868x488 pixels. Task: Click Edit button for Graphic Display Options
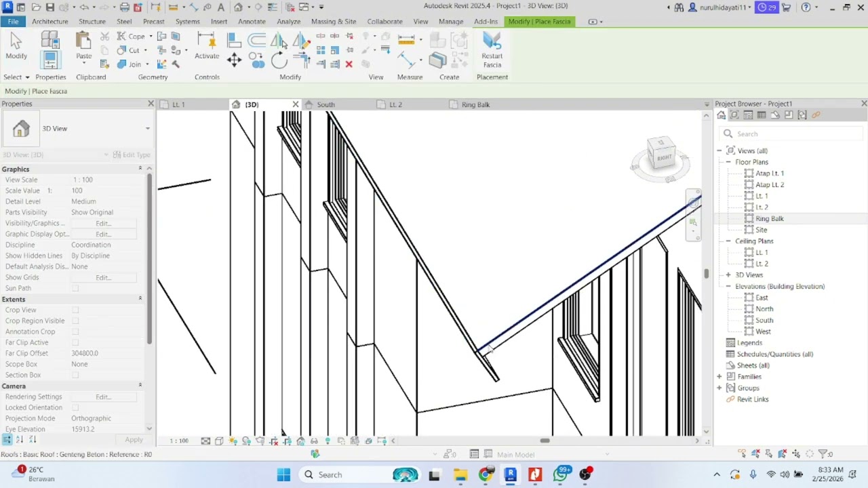[x=103, y=234]
